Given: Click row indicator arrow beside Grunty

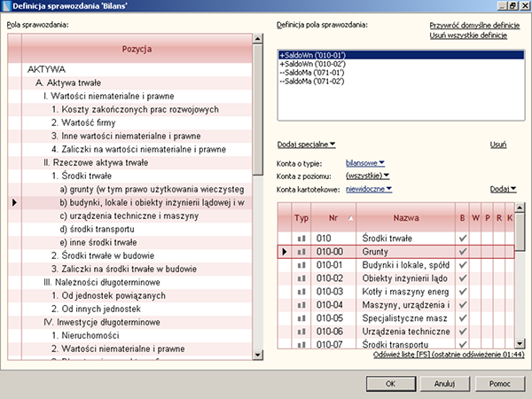Looking at the screenshot, I should [284, 253].
